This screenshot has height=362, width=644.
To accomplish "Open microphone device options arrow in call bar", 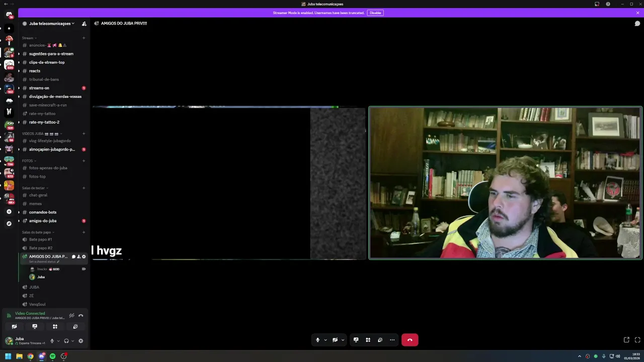I will click(325, 340).
